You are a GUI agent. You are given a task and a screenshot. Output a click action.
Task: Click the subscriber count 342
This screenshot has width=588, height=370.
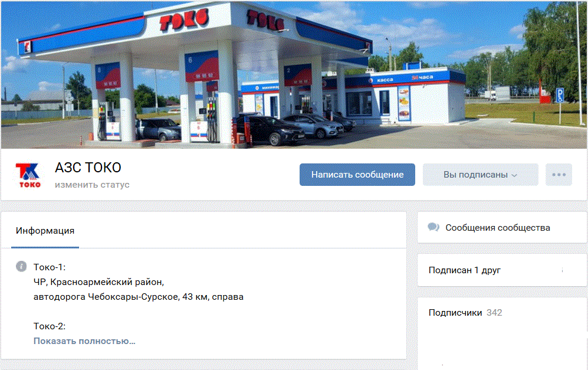[x=494, y=313]
